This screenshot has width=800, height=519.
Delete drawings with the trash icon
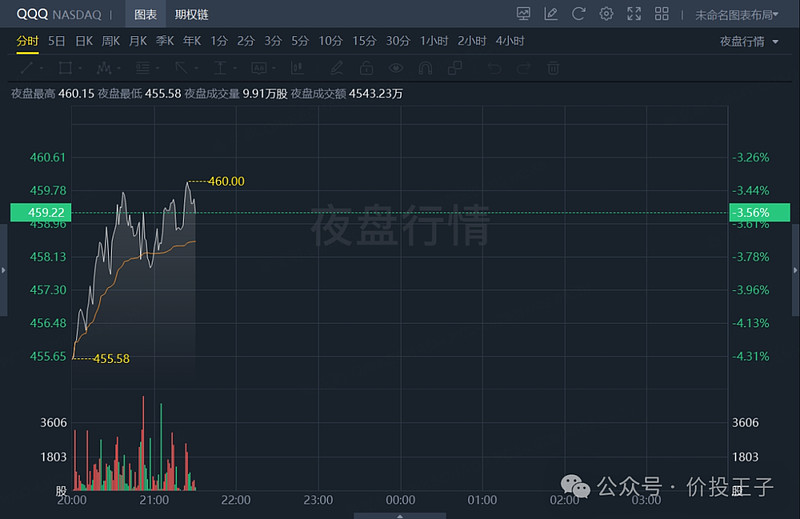click(x=553, y=67)
